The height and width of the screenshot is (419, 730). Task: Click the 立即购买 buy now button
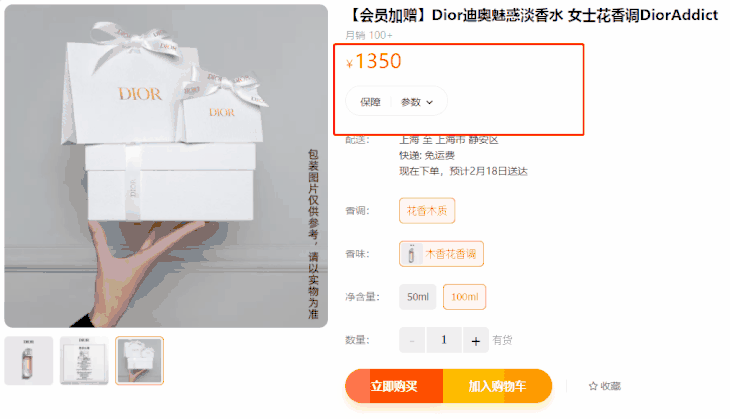394,386
